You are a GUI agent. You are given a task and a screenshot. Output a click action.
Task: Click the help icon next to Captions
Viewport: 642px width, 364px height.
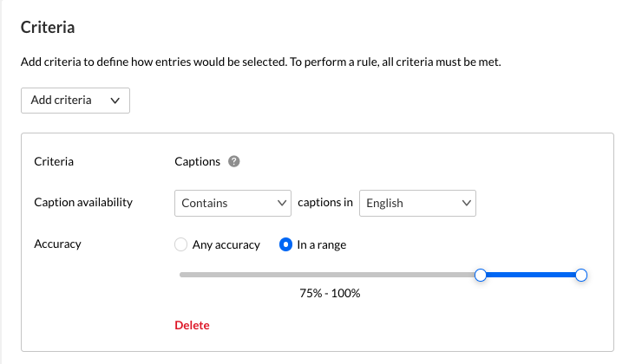pyautogui.click(x=234, y=161)
